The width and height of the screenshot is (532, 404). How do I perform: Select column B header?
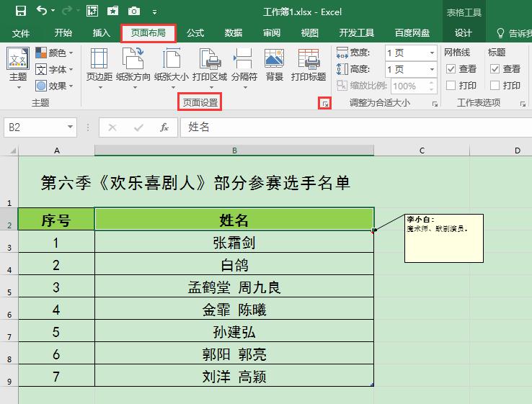point(234,151)
